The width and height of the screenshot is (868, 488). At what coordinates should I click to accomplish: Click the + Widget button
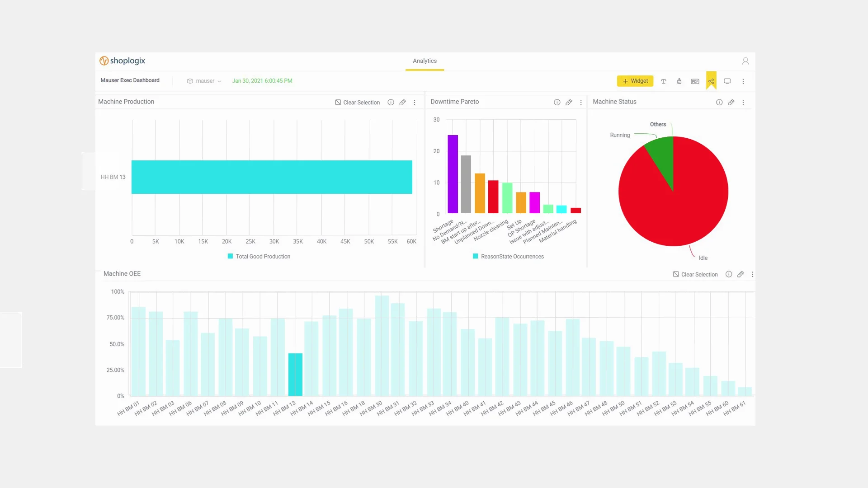pos(635,81)
